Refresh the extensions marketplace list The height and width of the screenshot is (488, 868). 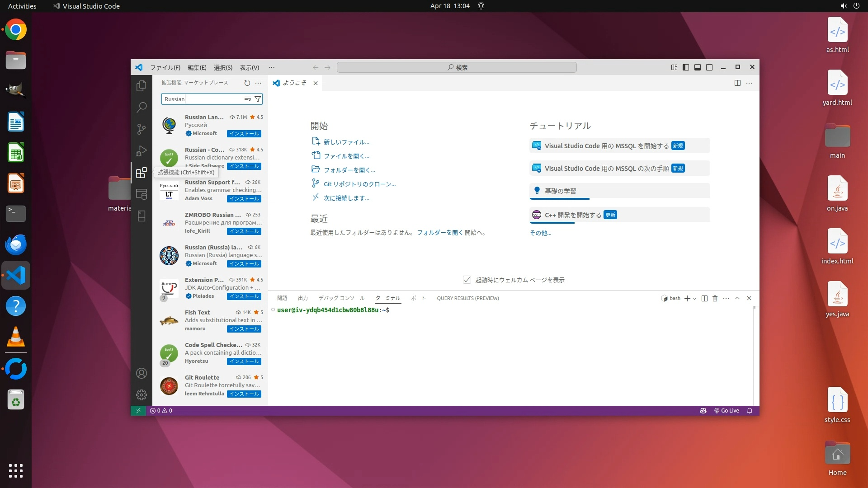pos(247,83)
